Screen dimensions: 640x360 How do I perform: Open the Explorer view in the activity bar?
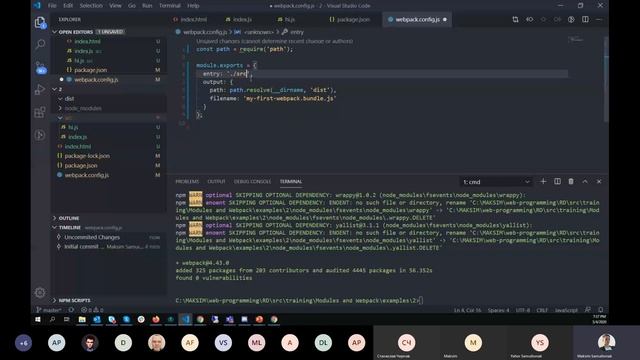pyautogui.click(x=40, y=22)
